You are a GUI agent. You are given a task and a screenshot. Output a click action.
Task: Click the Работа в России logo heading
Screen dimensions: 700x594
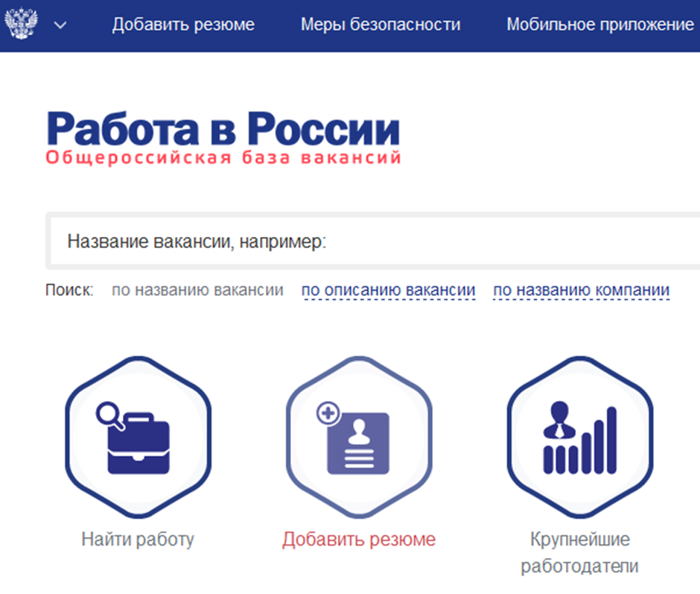(x=223, y=129)
